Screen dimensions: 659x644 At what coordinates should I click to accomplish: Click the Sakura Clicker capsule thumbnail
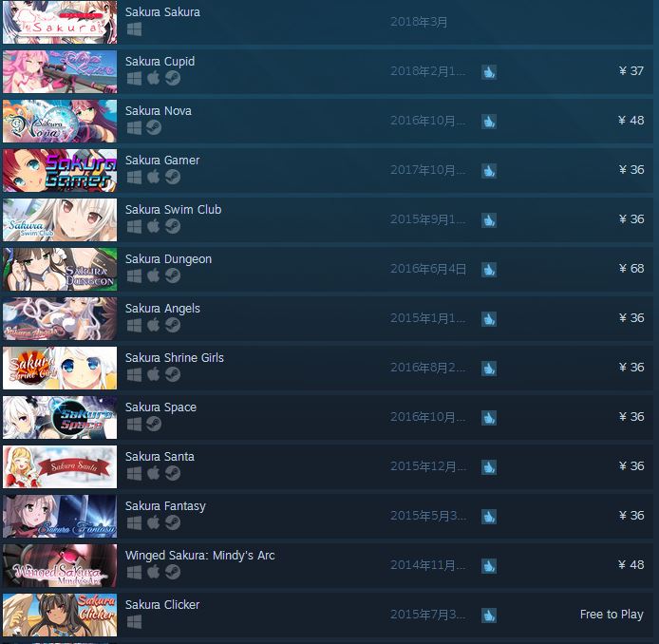tap(60, 615)
